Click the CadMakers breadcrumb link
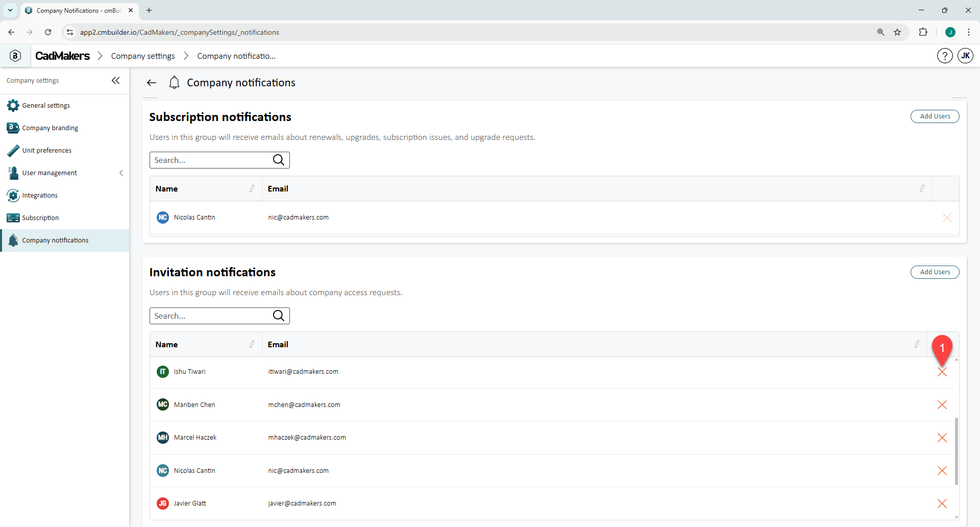This screenshot has width=980, height=527. tap(62, 56)
